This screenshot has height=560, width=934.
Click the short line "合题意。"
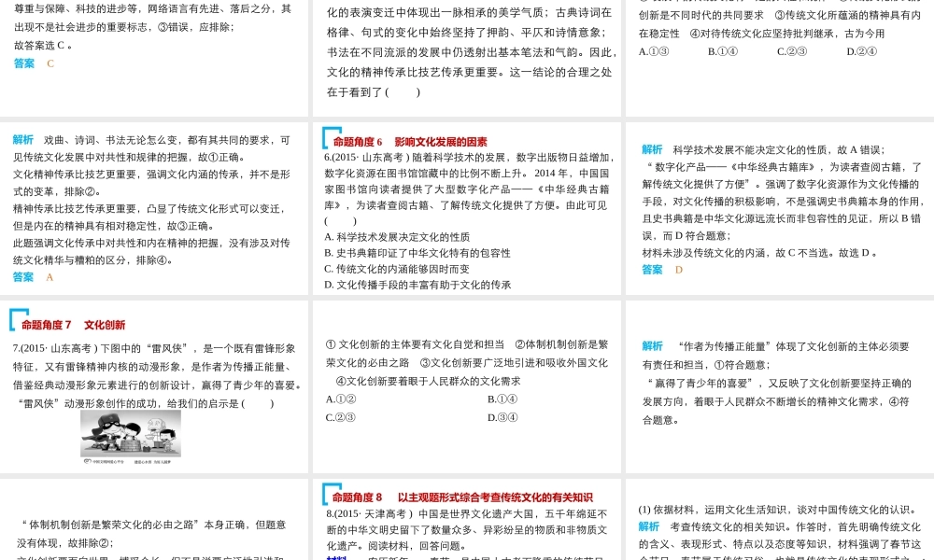[660, 420]
